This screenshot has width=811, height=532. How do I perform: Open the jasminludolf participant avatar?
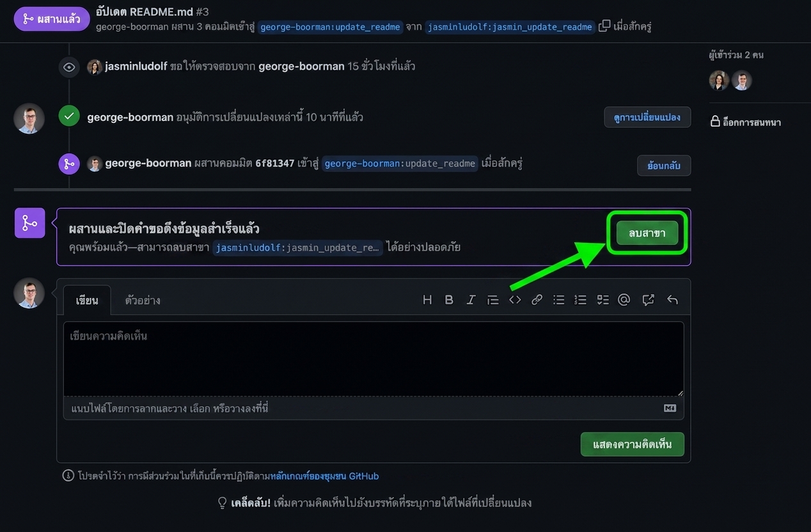(719, 80)
